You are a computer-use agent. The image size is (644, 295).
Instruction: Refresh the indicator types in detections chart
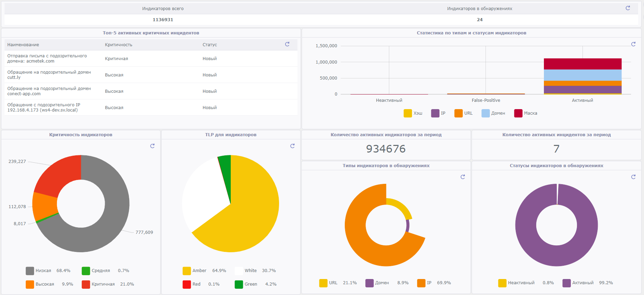point(463,177)
